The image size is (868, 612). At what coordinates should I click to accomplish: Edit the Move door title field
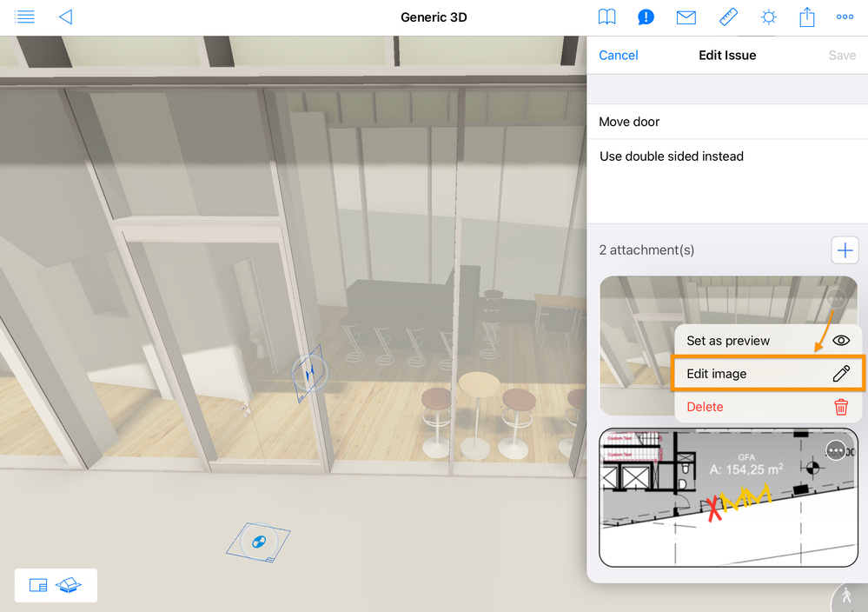click(x=727, y=122)
